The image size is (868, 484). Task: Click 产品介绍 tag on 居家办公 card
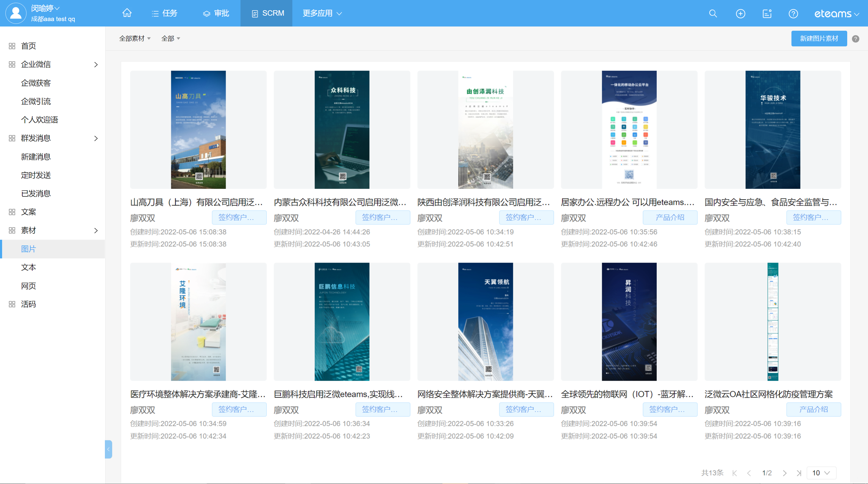point(670,217)
